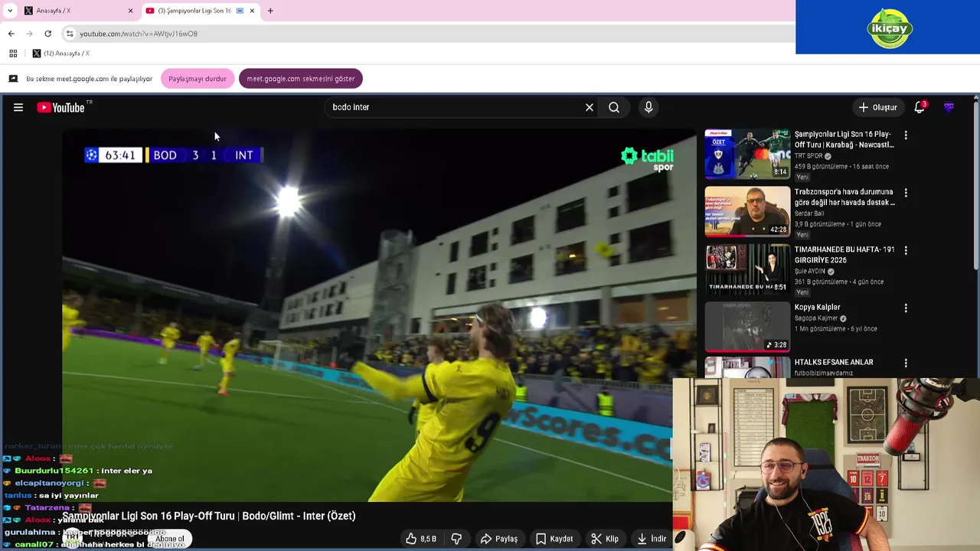Open the Timarhanede Bu Hafta thumbnail
This screenshot has width=980, height=551.
(747, 269)
